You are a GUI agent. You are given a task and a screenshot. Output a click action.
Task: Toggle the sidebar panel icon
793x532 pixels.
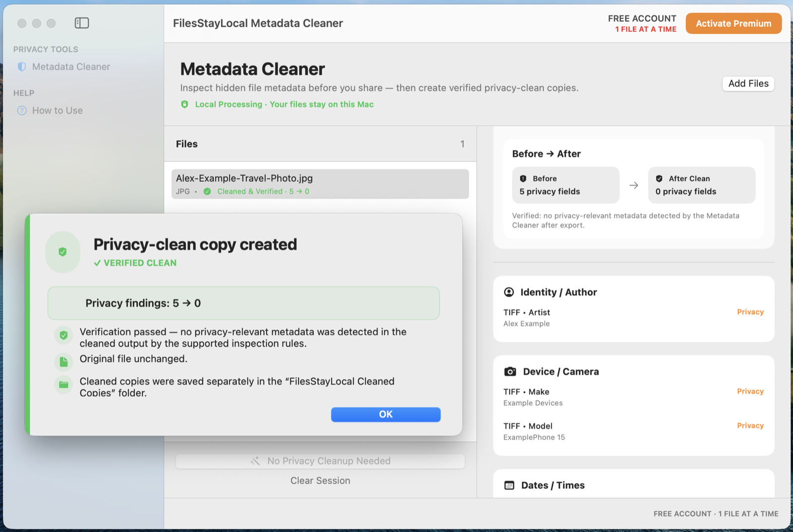point(82,23)
